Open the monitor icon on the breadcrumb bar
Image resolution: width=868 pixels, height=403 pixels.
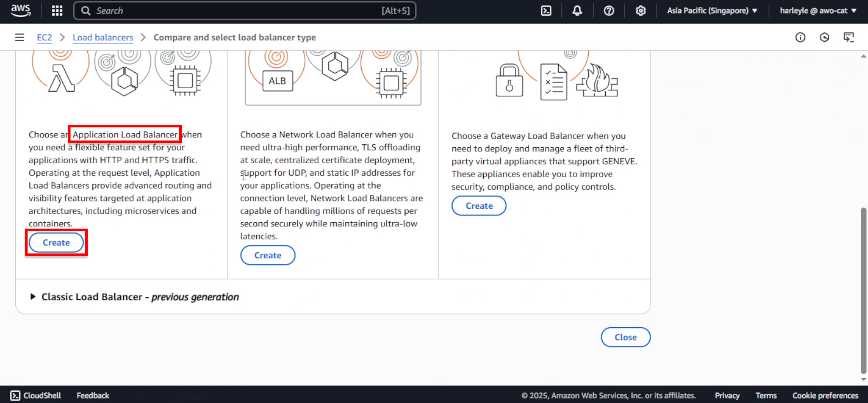(849, 37)
